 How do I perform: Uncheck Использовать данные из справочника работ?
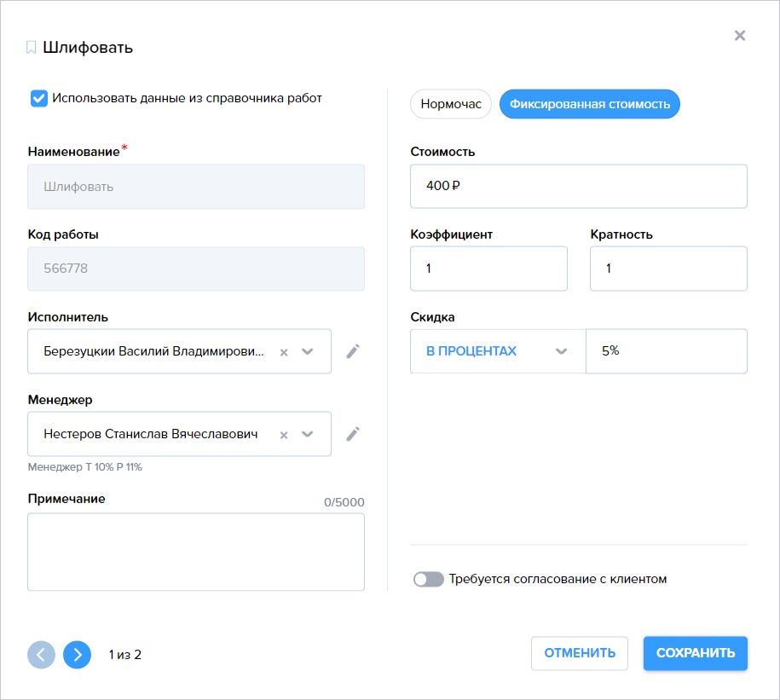coord(39,99)
